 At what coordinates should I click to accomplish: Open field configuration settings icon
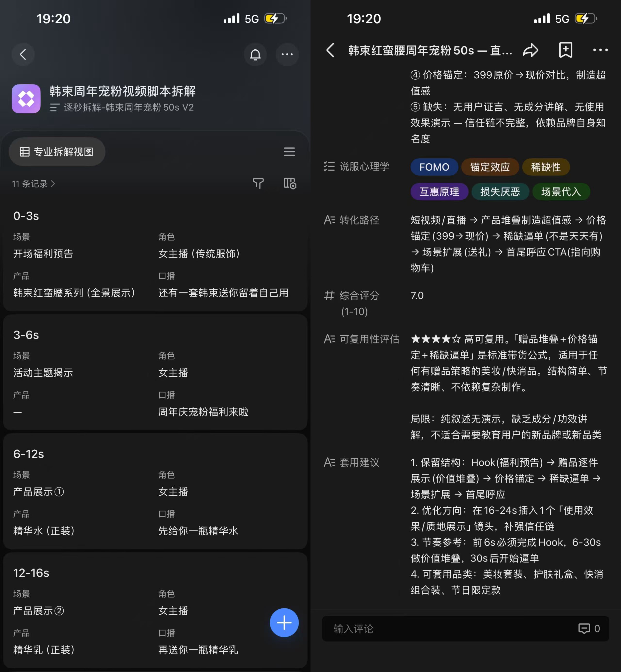[290, 184]
